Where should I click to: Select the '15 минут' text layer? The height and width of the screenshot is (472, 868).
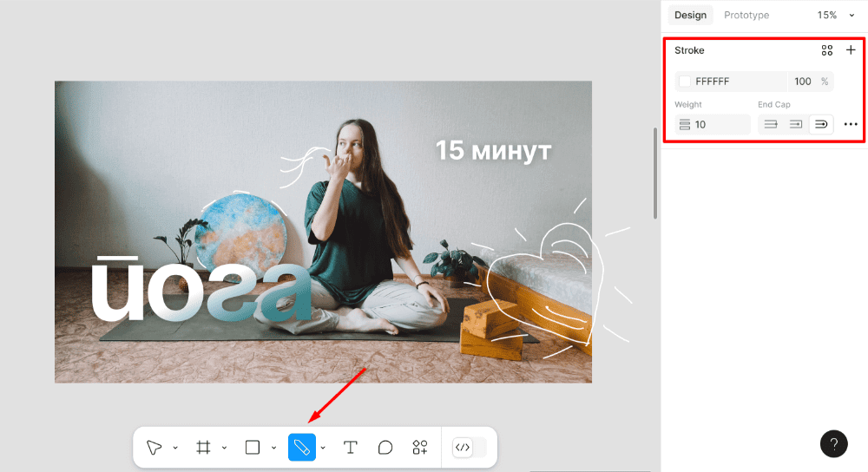(x=493, y=150)
